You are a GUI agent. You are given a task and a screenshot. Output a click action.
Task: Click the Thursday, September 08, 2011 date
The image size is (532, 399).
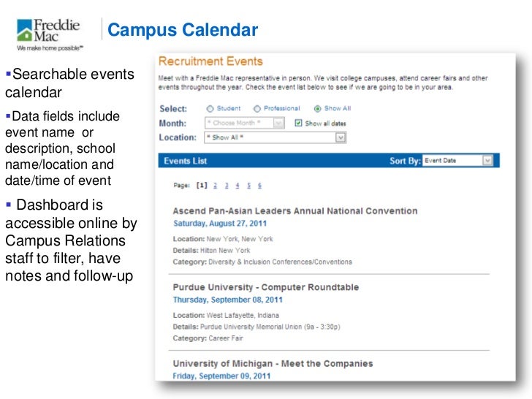coord(228,300)
